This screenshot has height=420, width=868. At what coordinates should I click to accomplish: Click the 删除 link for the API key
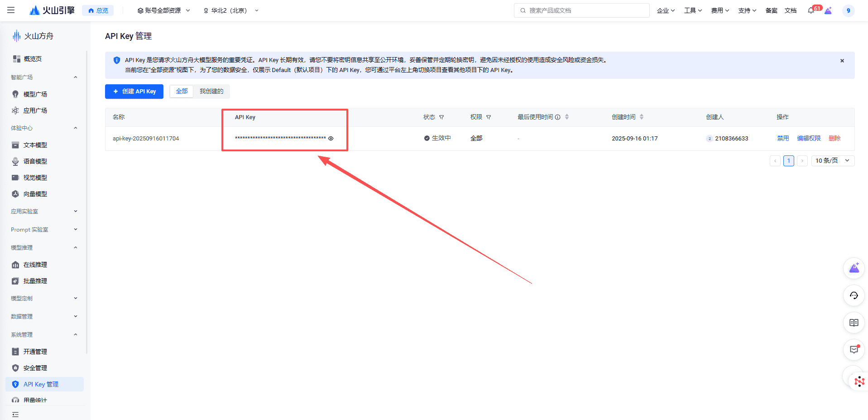click(834, 139)
